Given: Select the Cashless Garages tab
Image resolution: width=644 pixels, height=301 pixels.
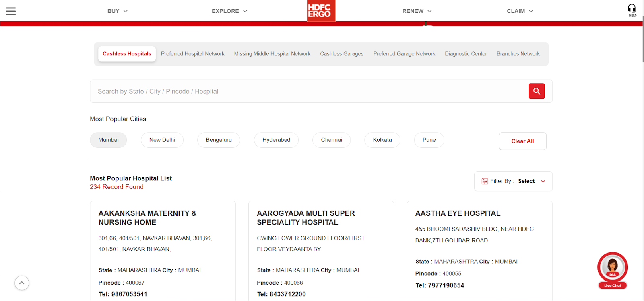Looking at the screenshot, I should (342, 54).
